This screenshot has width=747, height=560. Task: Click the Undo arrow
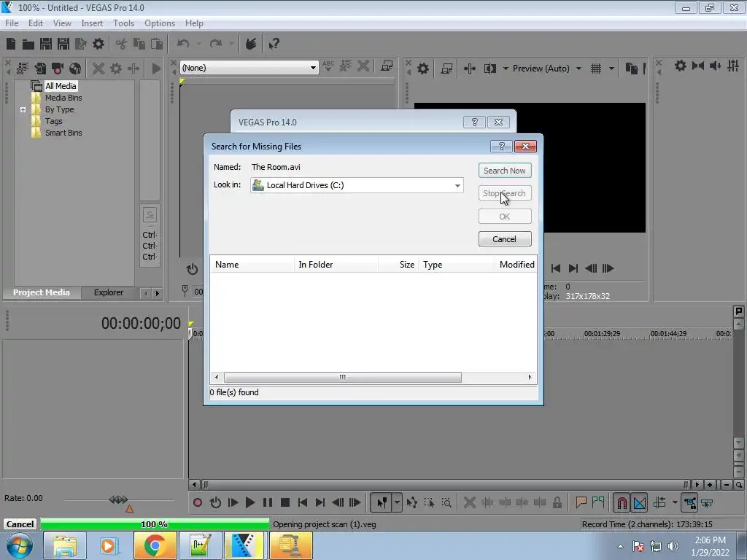[183, 44]
